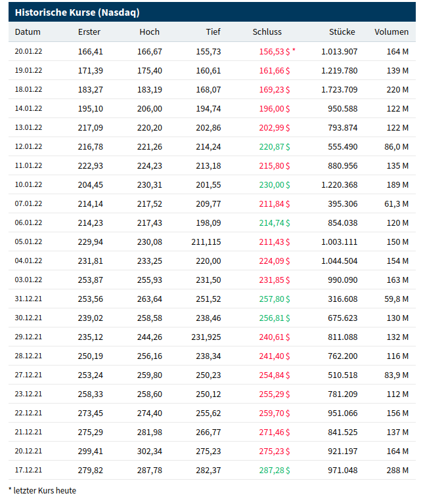This screenshot has width=423, height=504.
Task: Click the Tief column header
Action: click(212, 32)
